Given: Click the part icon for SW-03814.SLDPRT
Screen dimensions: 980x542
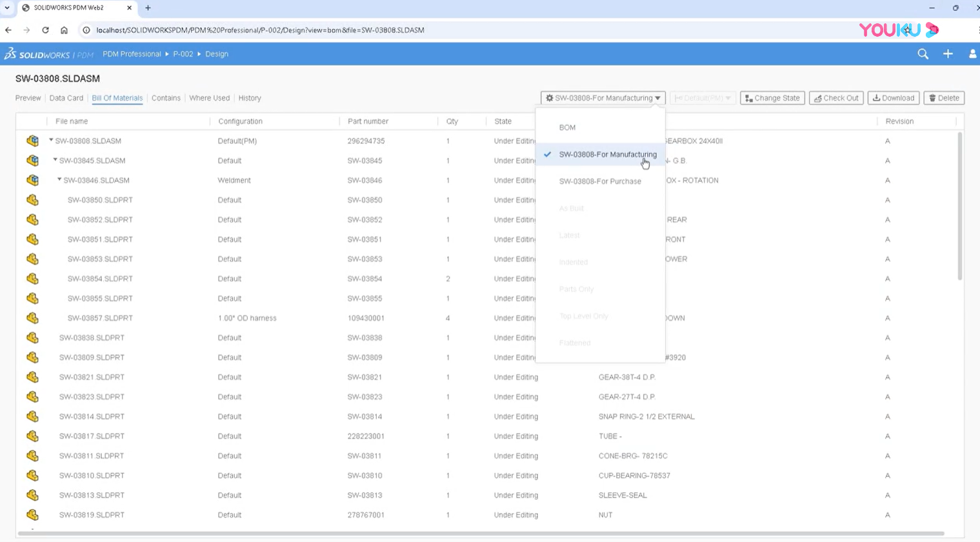Looking at the screenshot, I should click(33, 416).
